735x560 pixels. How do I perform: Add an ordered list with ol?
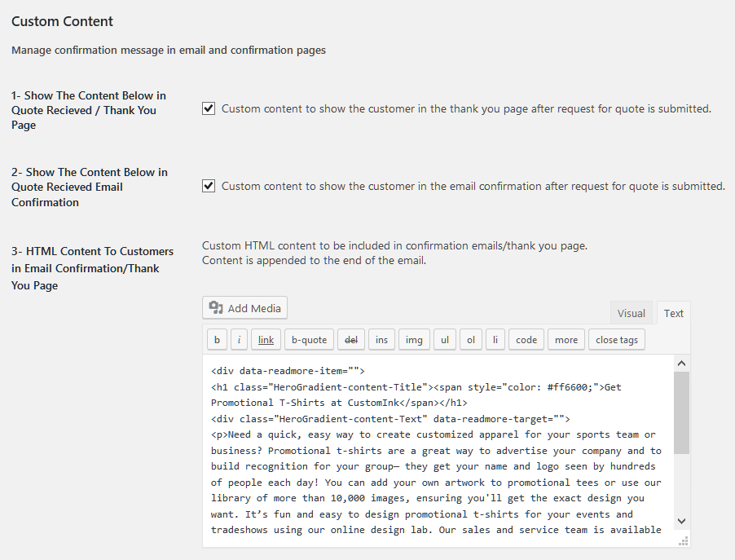(471, 340)
